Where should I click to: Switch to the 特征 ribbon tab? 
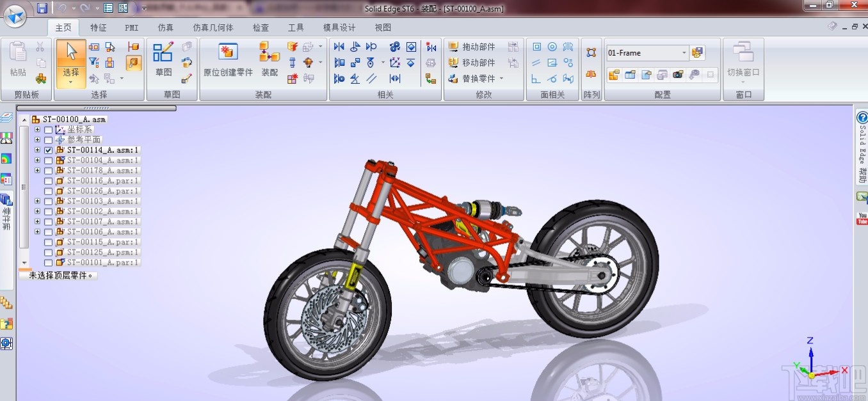pos(98,28)
